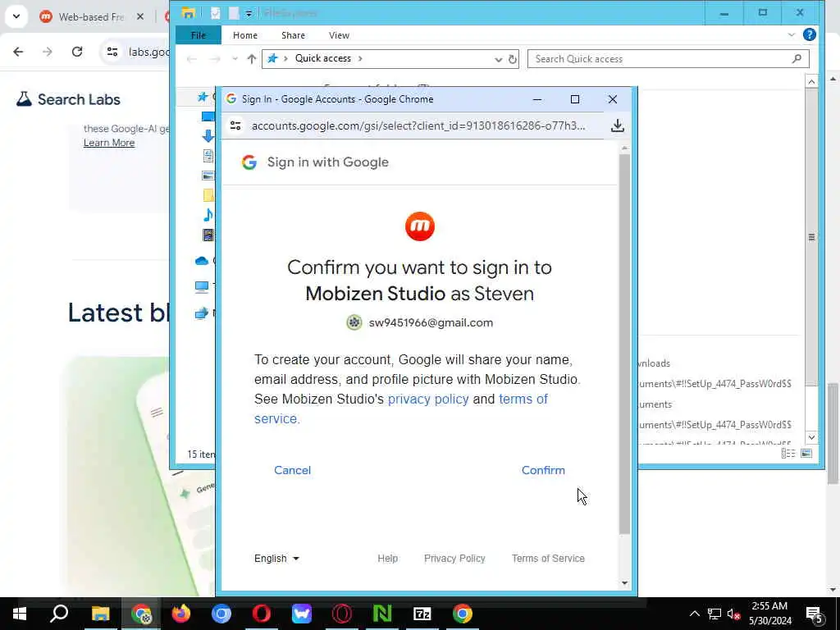
Task: Reload the background Chrome page
Action: [77, 52]
